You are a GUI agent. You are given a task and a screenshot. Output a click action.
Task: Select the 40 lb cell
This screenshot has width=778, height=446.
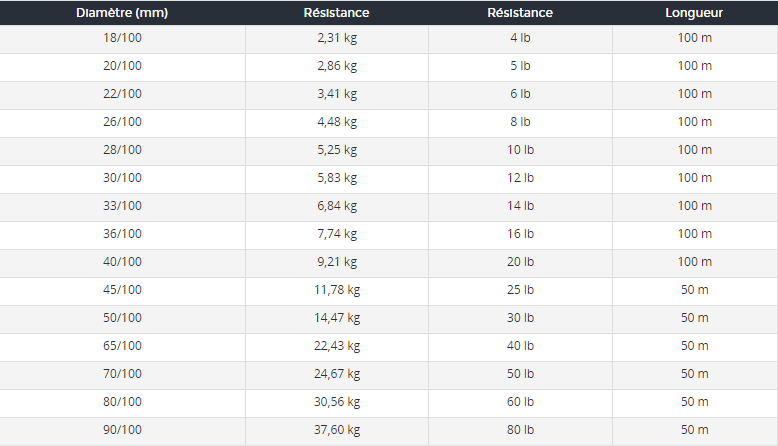tap(520, 346)
